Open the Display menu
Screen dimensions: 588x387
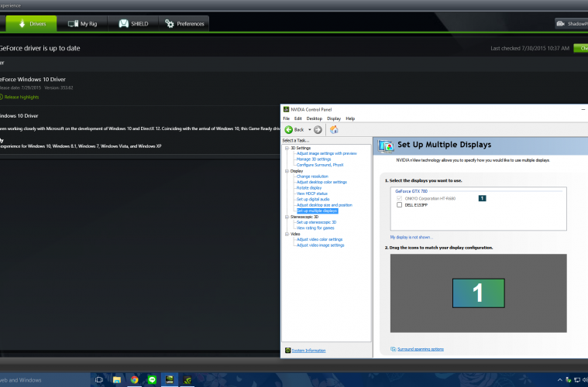(x=334, y=118)
